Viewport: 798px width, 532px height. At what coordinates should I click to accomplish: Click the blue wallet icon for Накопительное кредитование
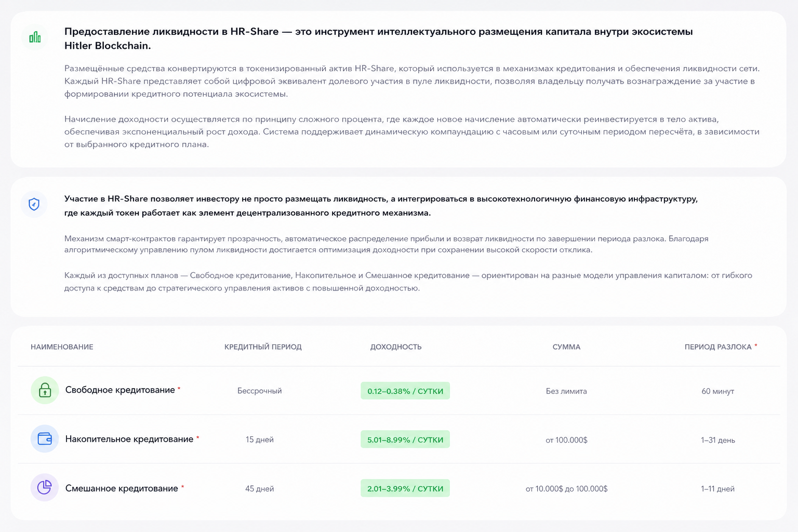45,439
